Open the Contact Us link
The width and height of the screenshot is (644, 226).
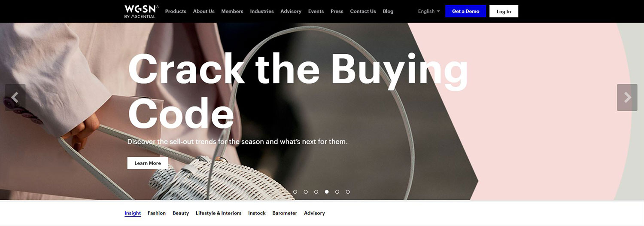tap(363, 11)
